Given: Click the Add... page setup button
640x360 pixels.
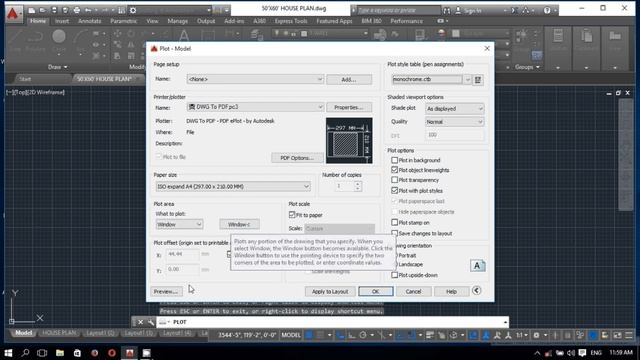Looking at the screenshot, I should pyautogui.click(x=349, y=79).
